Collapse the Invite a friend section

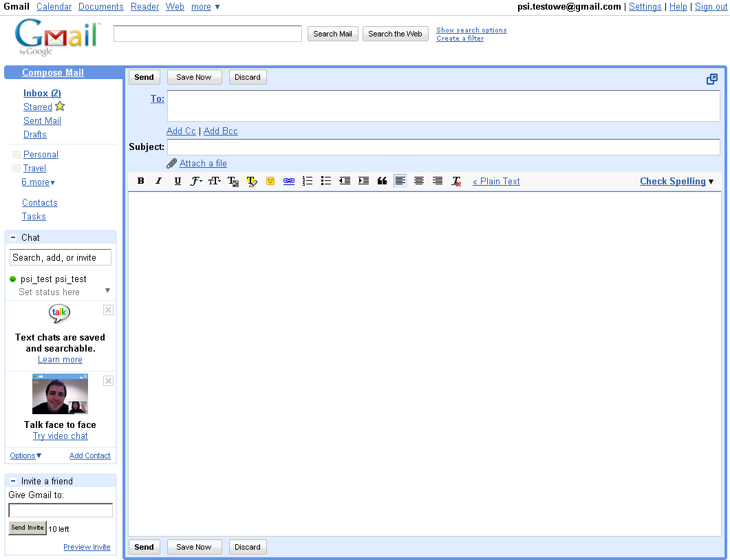[13, 481]
